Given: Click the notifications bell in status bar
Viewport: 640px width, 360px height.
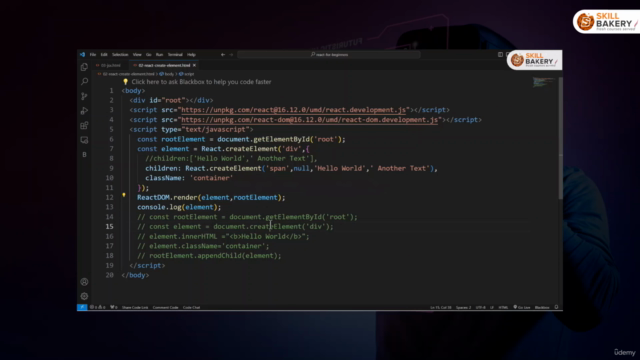Looking at the screenshot, I should tap(556, 307).
